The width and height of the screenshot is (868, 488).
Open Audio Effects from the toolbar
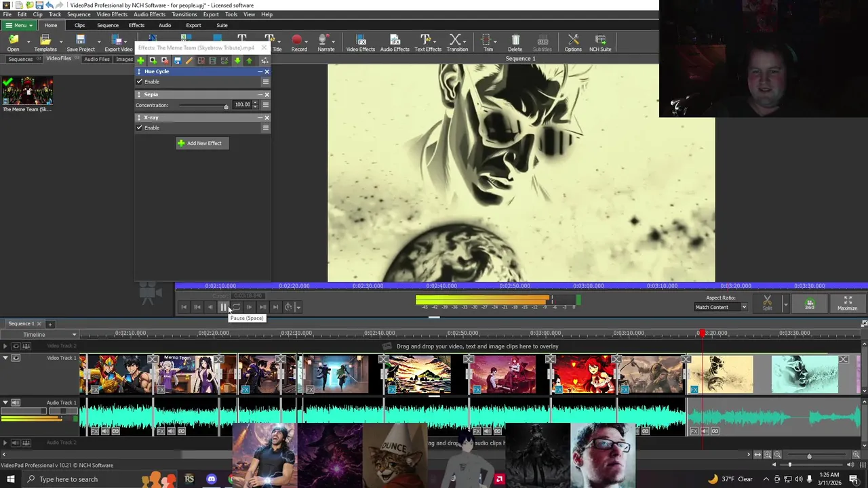[395, 43]
